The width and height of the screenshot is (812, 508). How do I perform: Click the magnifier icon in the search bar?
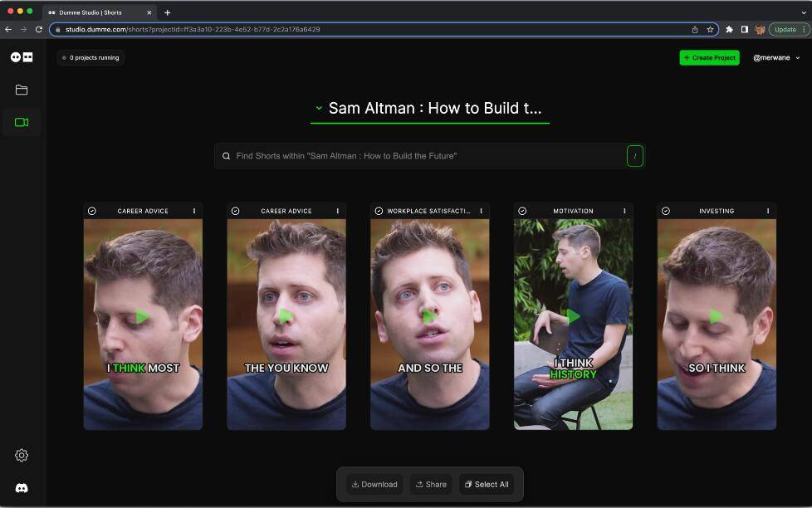tap(226, 155)
